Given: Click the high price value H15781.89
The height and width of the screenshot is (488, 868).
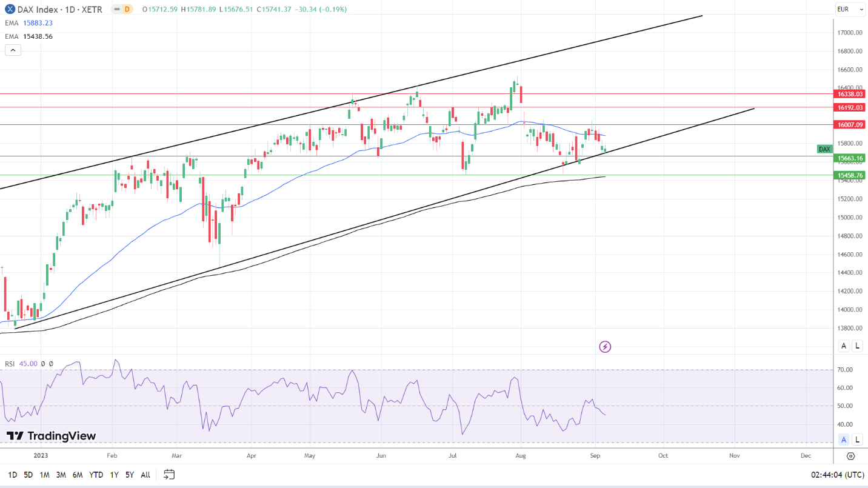Looking at the screenshot, I should click(199, 9).
